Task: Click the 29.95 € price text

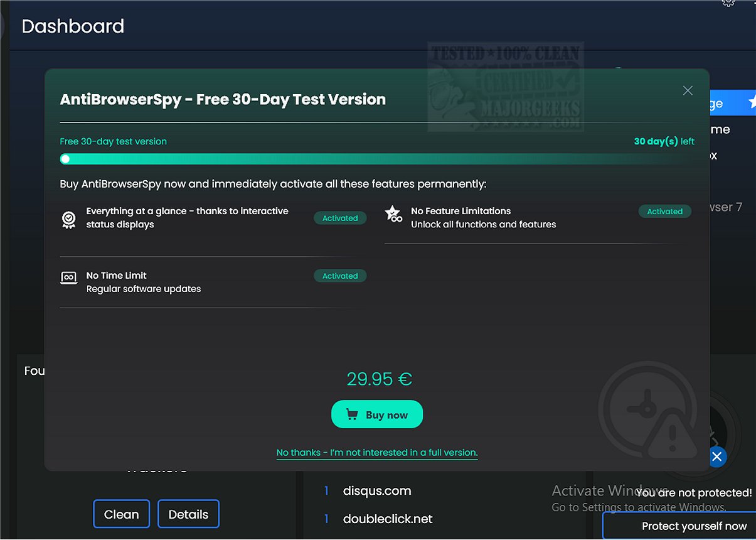Action: coord(380,379)
